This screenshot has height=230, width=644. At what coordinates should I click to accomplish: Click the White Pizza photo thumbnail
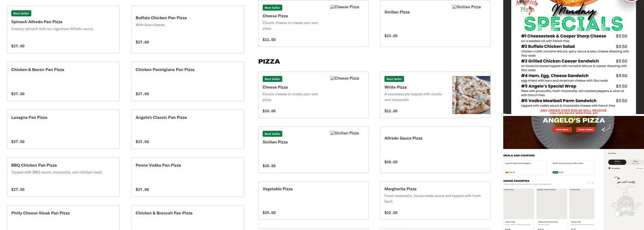click(471, 95)
